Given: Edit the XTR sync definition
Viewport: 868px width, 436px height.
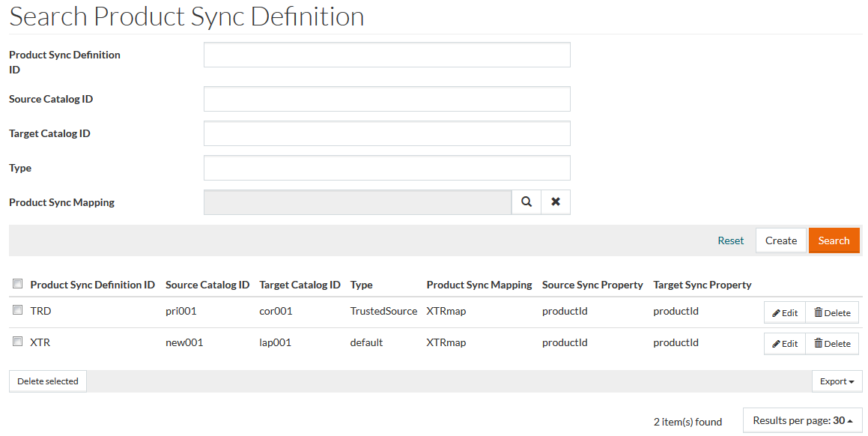Looking at the screenshot, I should [785, 343].
